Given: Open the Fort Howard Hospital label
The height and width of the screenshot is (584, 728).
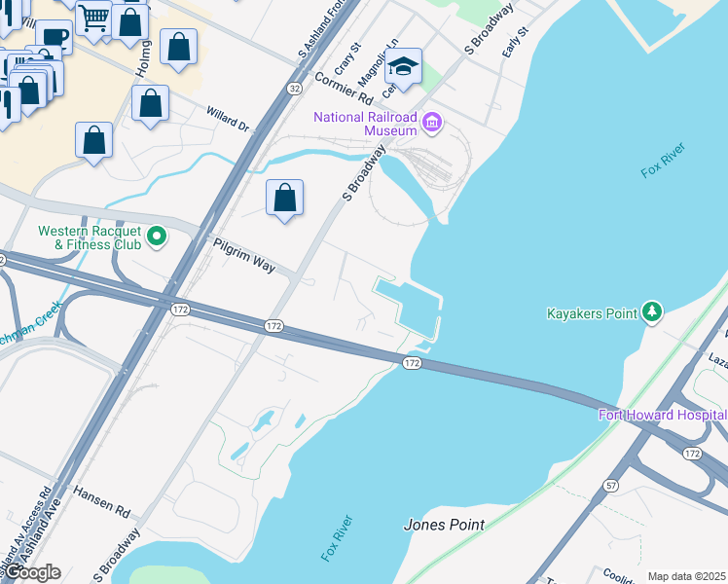Looking at the screenshot, I should [x=663, y=415].
